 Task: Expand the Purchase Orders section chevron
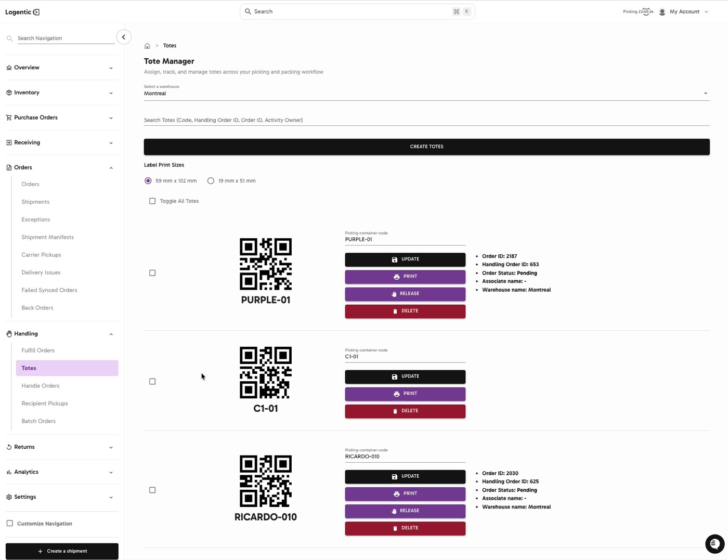(111, 118)
